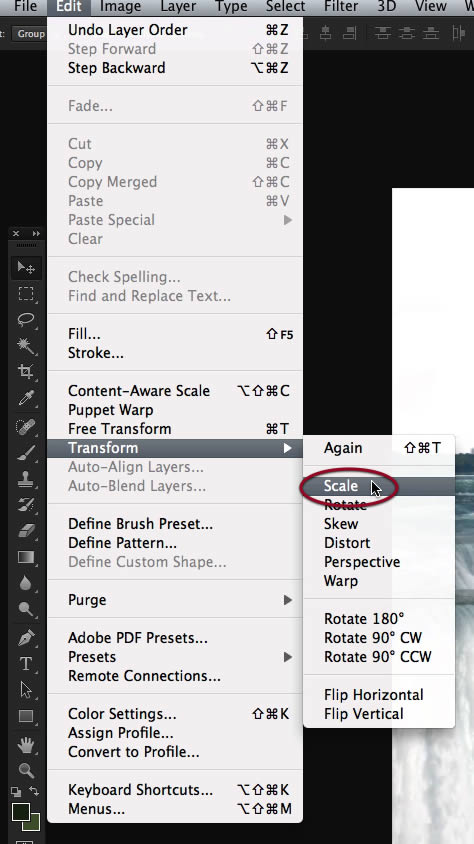Select the Eraser tool
The image size is (474, 844).
[x=26, y=531]
